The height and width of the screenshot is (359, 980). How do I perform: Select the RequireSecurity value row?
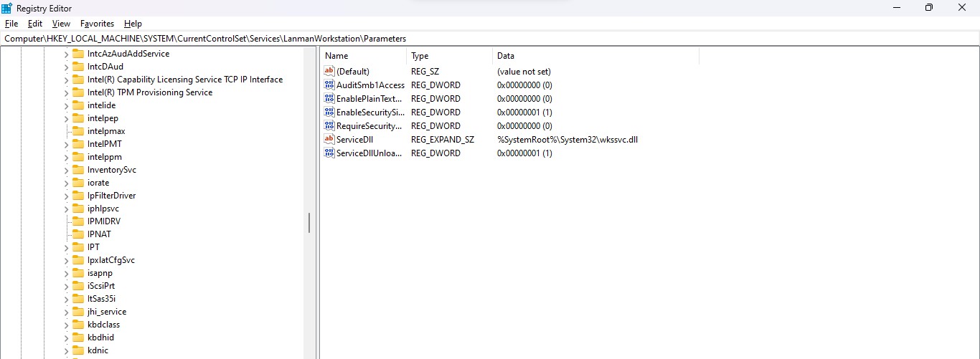pyautogui.click(x=369, y=125)
